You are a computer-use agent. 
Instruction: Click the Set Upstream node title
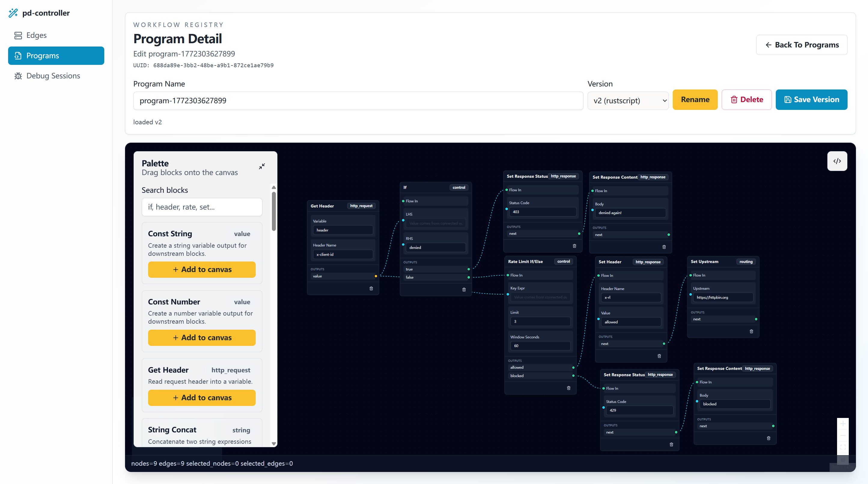click(704, 262)
